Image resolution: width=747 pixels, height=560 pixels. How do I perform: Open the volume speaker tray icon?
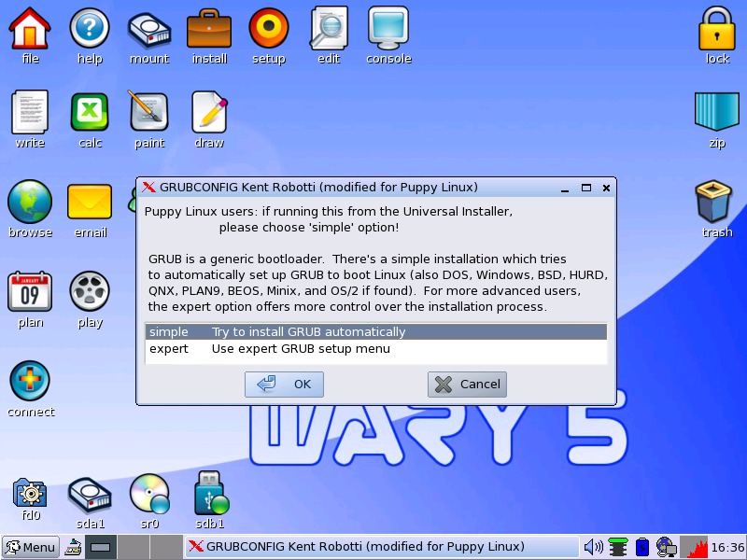[593, 547]
